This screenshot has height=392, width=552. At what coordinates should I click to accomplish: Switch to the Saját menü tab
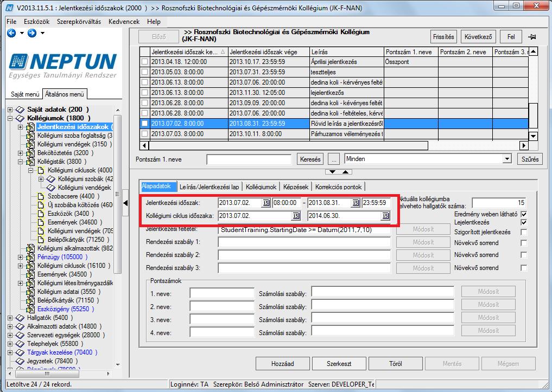point(24,94)
